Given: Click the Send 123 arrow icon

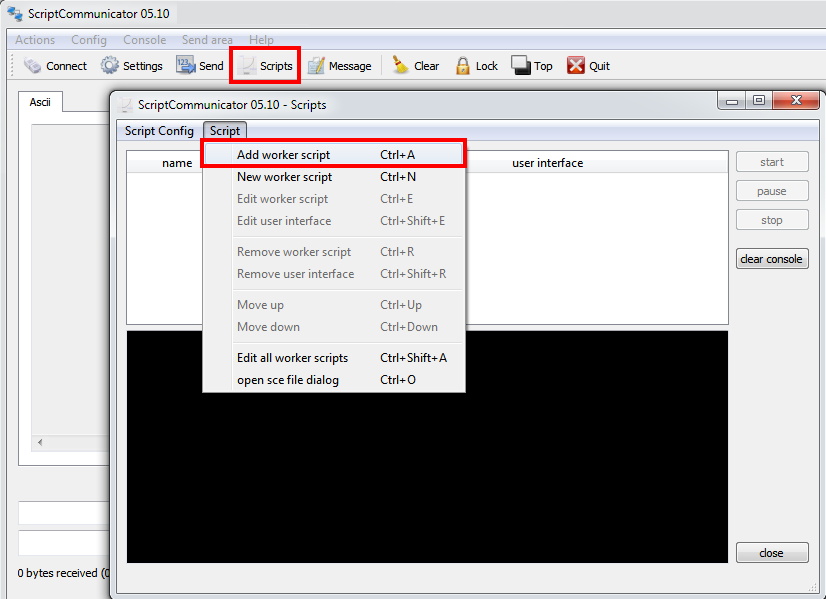Looking at the screenshot, I should pos(186,66).
